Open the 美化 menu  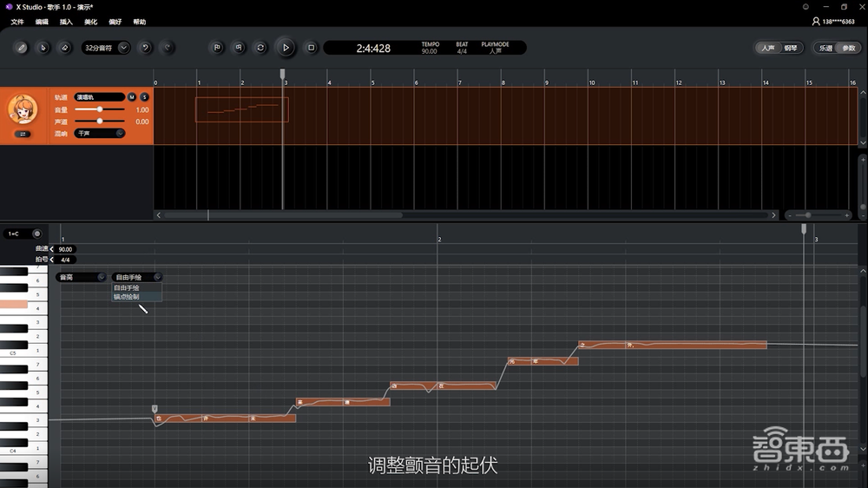(x=90, y=22)
